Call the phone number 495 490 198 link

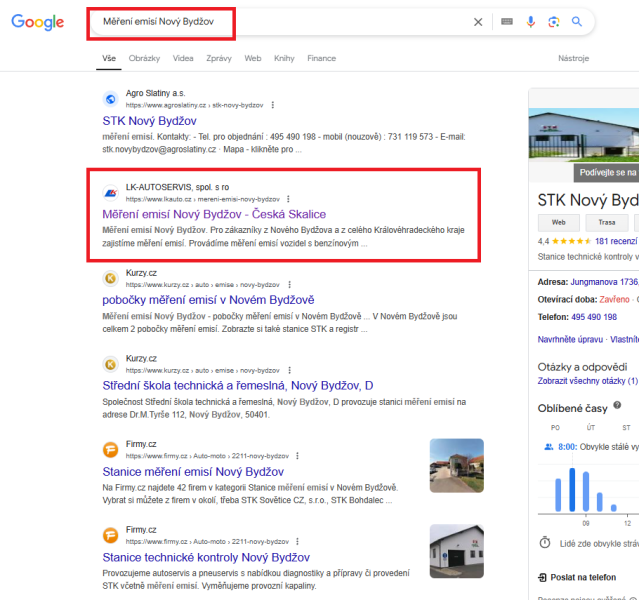tap(594, 317)
